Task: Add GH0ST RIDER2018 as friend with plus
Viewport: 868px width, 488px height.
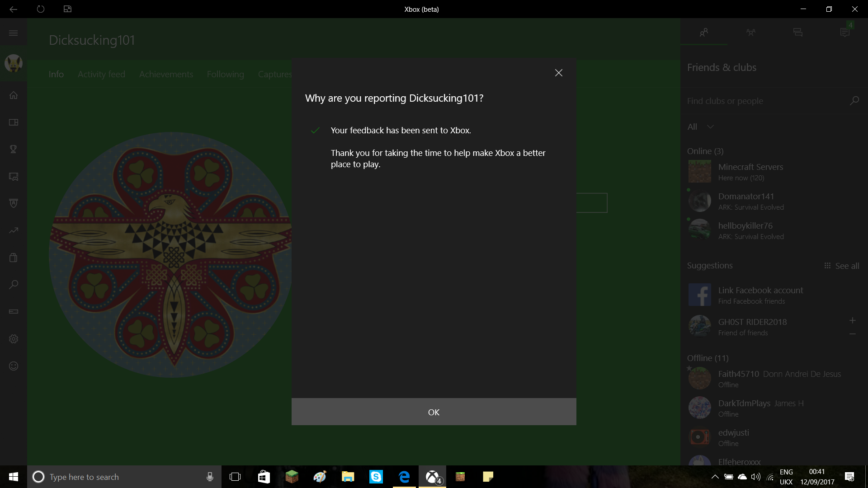Action: point(853,320)
